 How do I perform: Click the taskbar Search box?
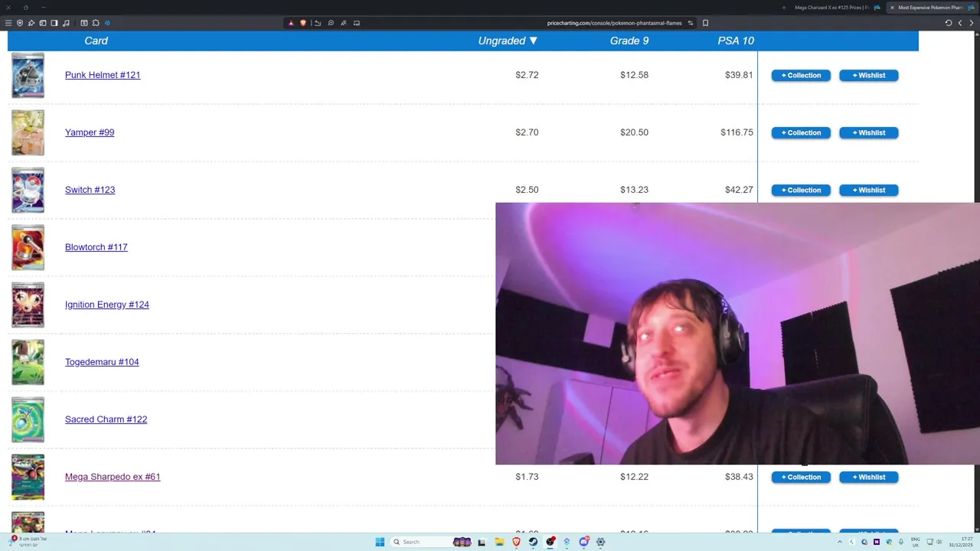tap(431, 542)
